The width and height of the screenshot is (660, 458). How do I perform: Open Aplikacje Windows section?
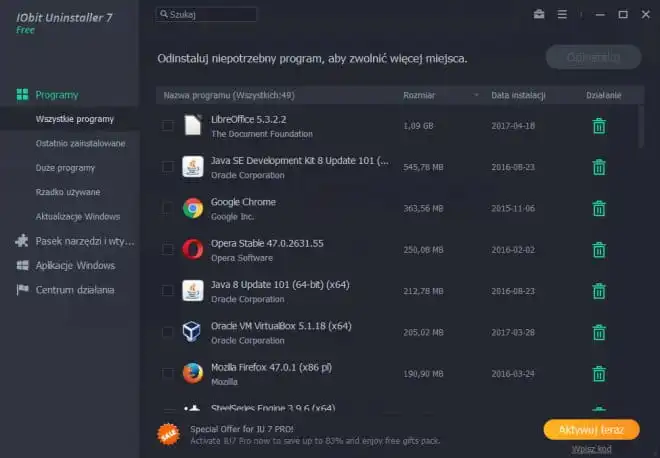point(66,266)
